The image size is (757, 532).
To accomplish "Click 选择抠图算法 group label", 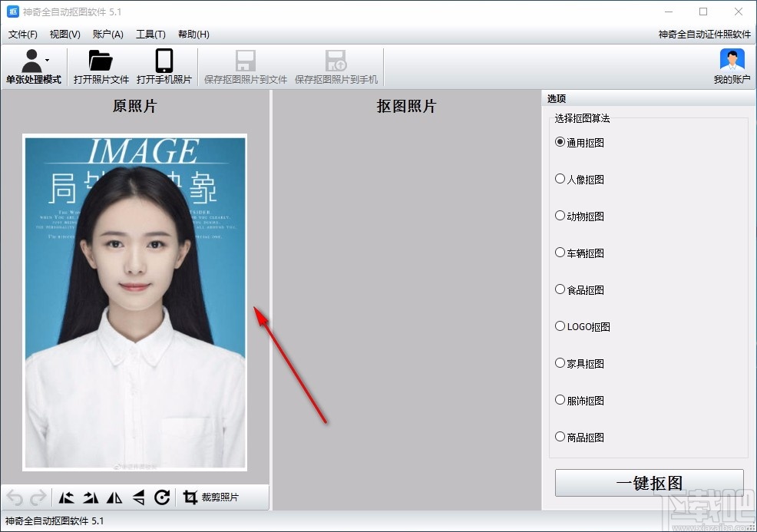I will (x=582, y=118).
